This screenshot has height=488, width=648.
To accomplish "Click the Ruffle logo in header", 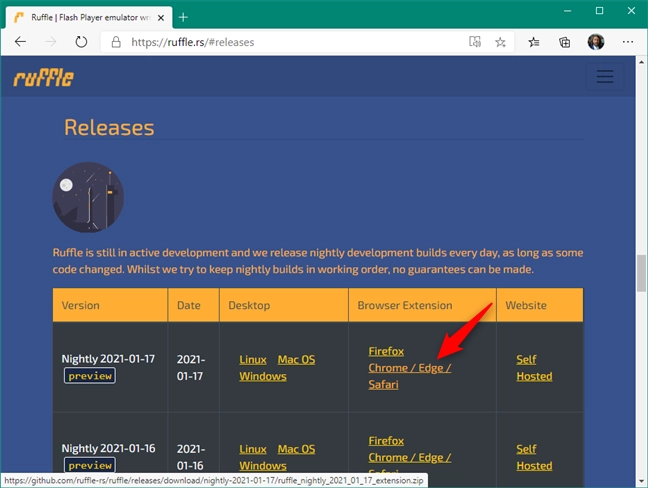I will tap(43, 78).
